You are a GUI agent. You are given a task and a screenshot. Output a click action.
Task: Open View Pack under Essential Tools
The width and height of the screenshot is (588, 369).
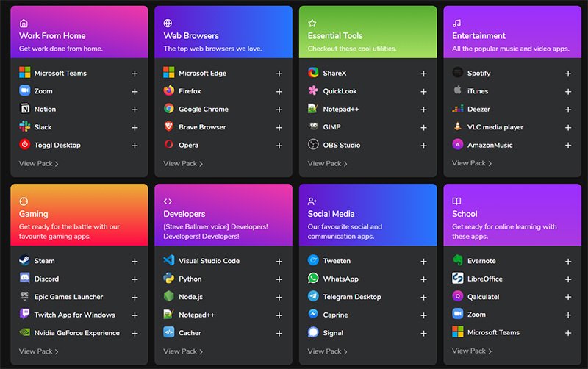tap(327, 163)
